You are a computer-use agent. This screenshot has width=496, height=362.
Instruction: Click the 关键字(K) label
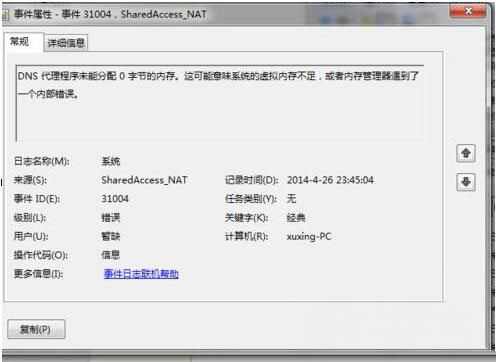tap(247, 218)
